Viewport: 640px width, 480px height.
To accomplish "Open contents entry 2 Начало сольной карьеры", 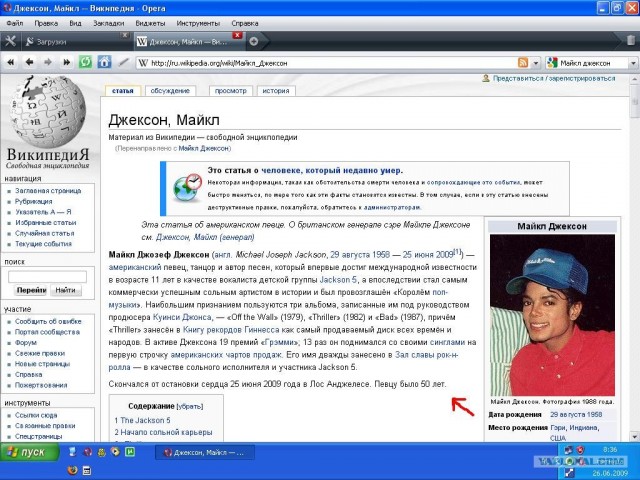I will 163,432.
